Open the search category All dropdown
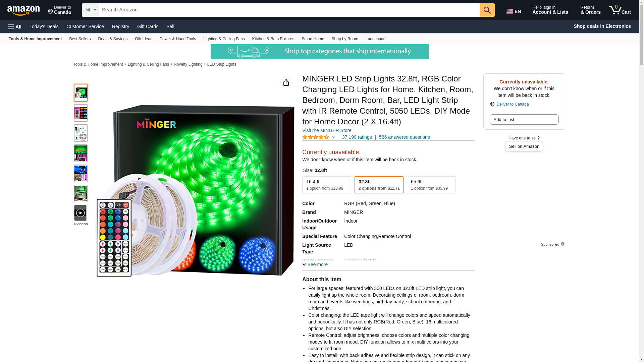Viewport: 644px width, 362px height. tap(90, 10)
